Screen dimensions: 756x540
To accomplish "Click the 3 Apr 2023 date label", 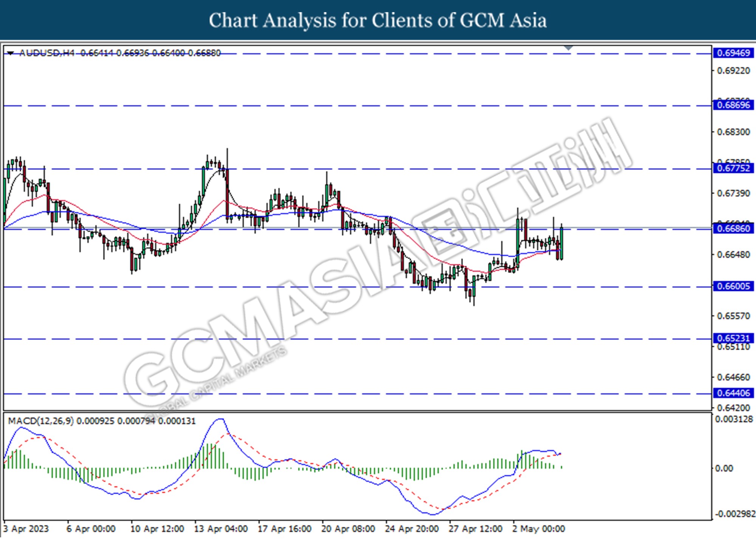I will (26, 529).
